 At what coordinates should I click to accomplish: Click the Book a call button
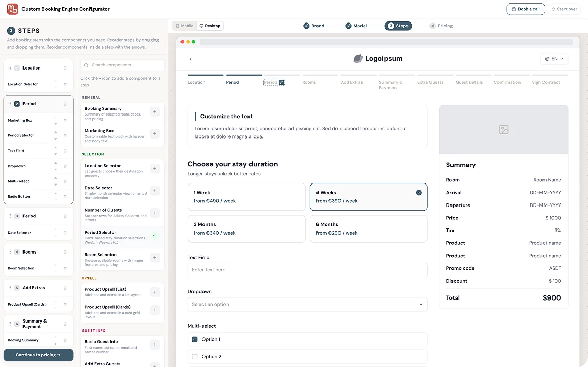[526, 9]
